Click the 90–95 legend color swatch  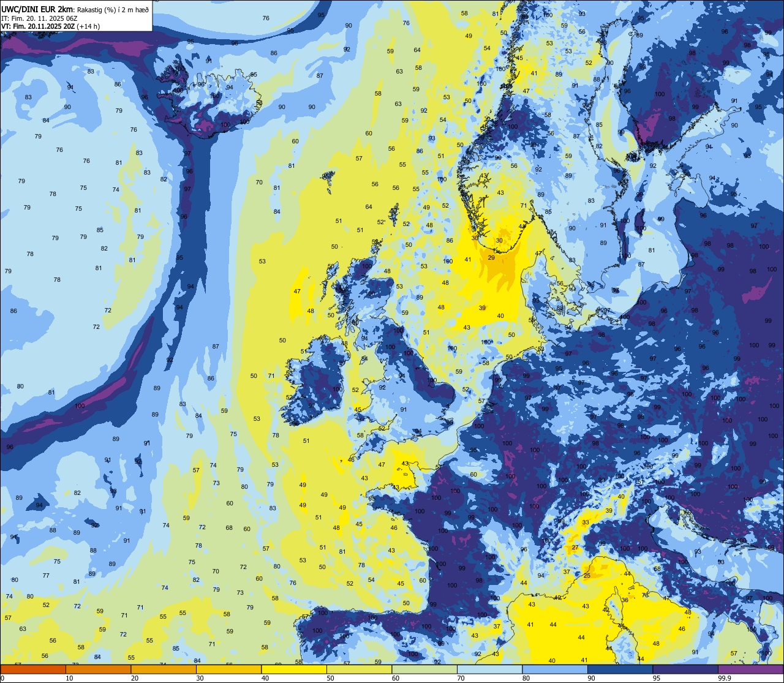pyautogui.click(x=620, y=669)
